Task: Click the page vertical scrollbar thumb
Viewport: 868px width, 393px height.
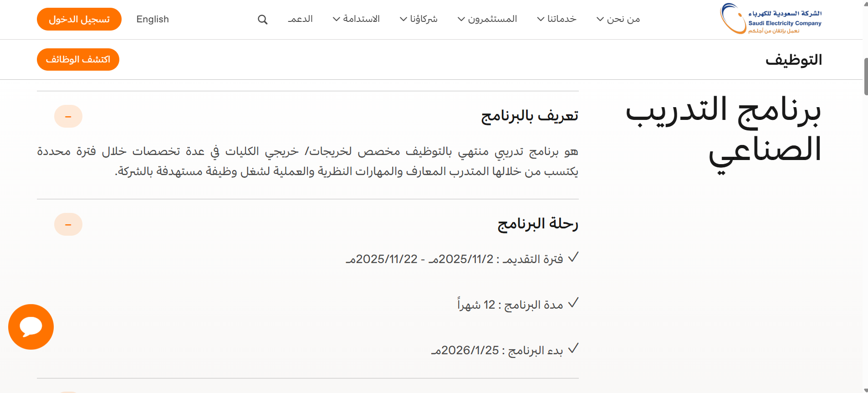Action: 865,77
